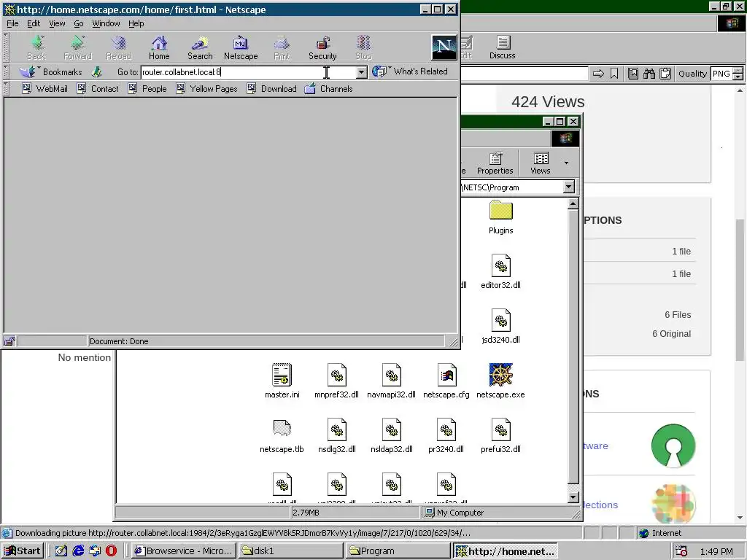The image size is (747, 560).
Task: Switch to disk1 folder taskbar button
Action: pos(290,551)
